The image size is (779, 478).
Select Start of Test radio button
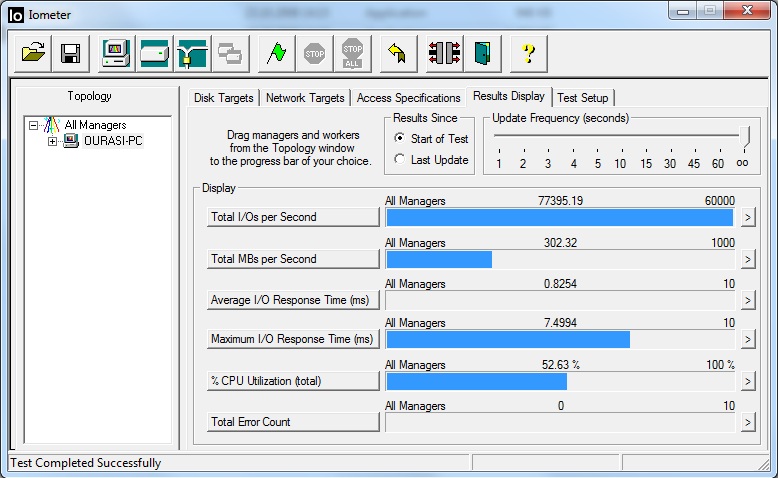399,138
